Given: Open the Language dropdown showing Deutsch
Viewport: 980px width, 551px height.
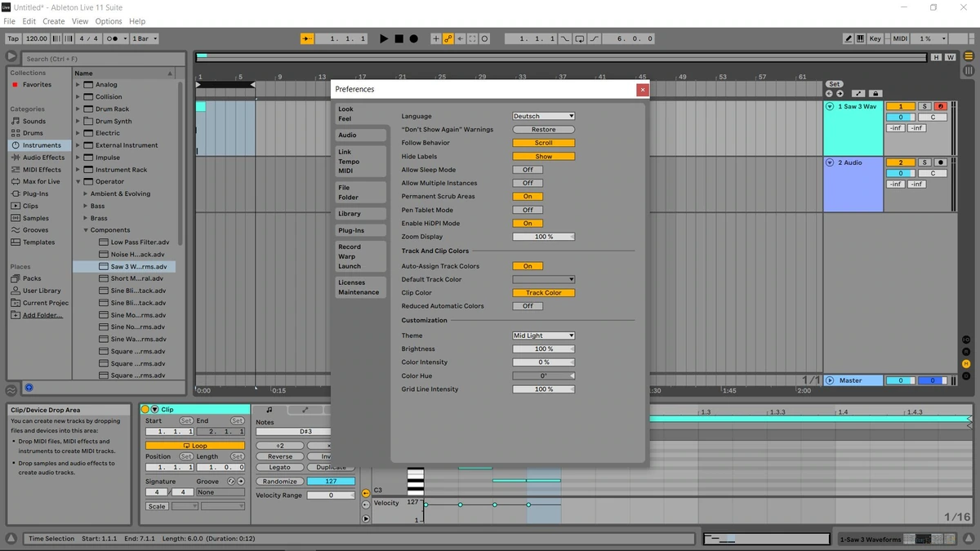Looking at the screenshot, I should 544,116.
